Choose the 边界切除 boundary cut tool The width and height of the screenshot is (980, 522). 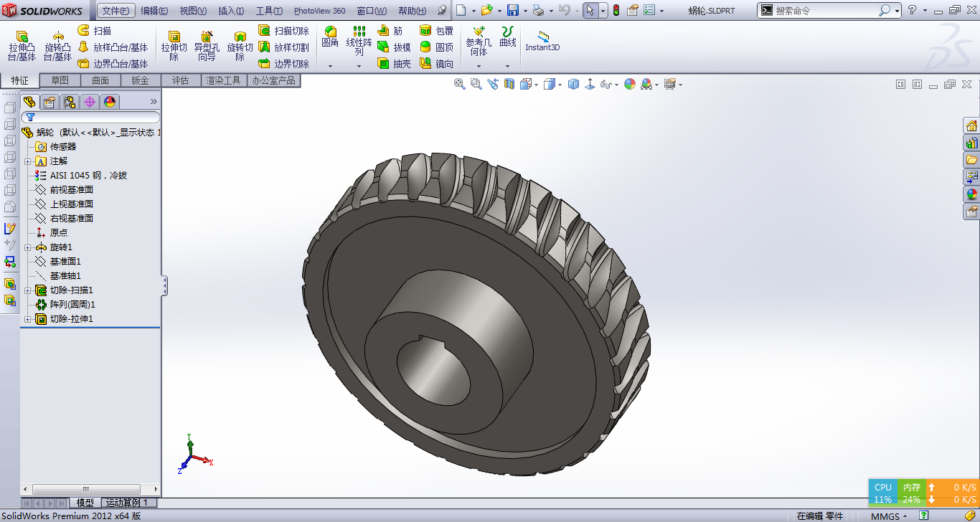(x=283, y=64)
